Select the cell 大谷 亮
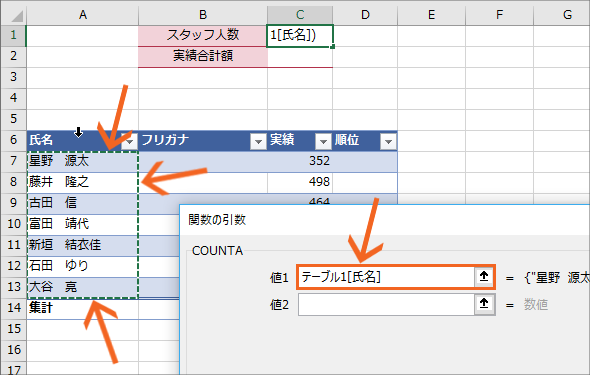 point(82,287)
